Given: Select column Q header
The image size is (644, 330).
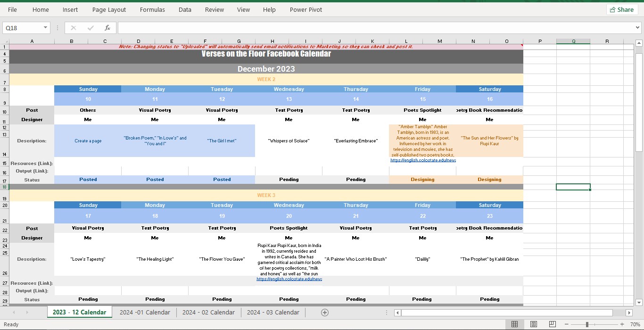Looking at the screenshot, I should point(573,41).
